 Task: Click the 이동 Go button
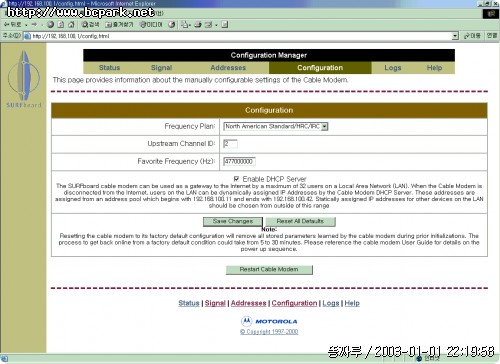coord(472,36)
